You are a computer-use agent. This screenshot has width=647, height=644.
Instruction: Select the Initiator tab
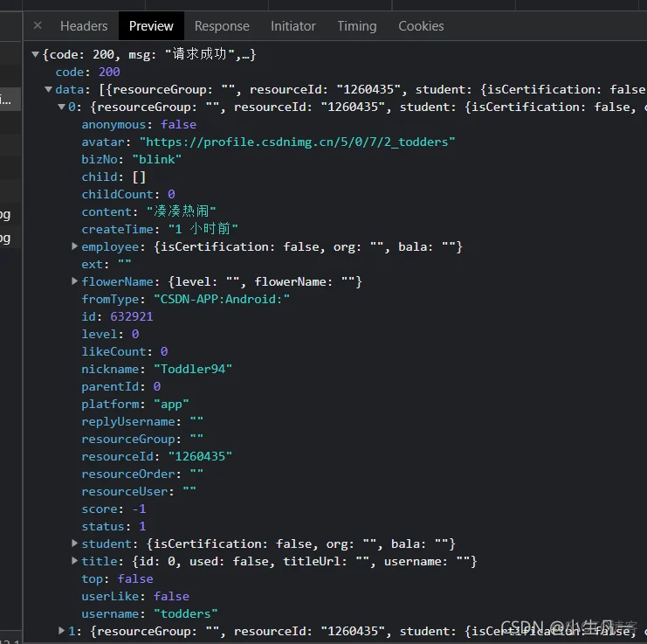click(293, 26)
